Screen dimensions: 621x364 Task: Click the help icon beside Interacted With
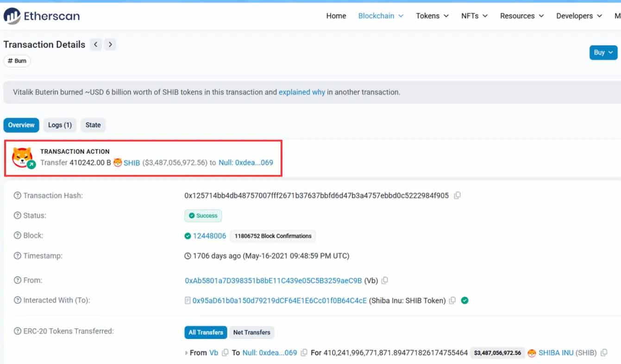tap(18, 300)
